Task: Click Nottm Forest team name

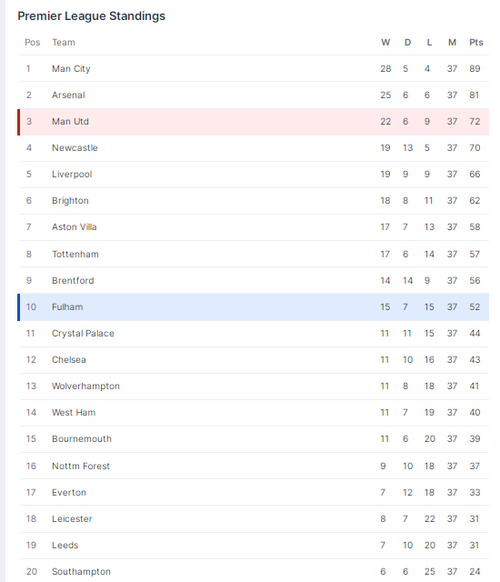Action: (81, 466)
